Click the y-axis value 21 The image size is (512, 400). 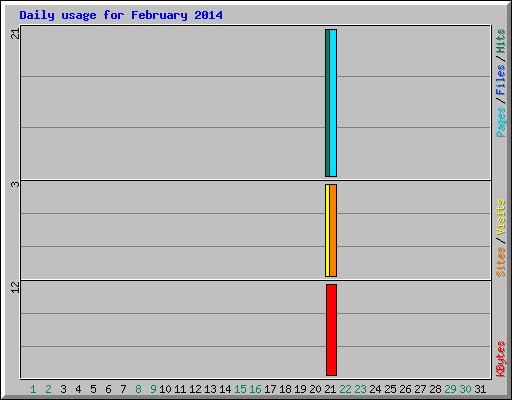pos(15,34)
